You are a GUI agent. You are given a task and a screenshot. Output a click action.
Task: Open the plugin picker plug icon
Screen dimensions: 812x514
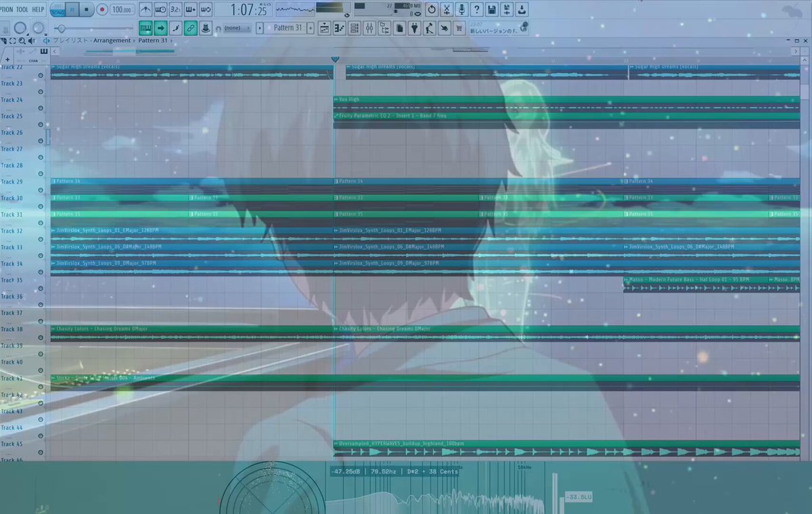pyautogui.click(x=414, y=28)
